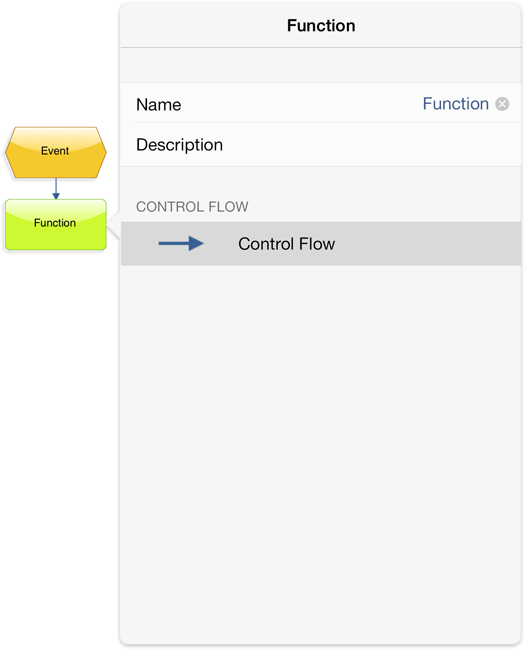
Task: Select the connector line between Event and Function
Action: coord(56,186)
